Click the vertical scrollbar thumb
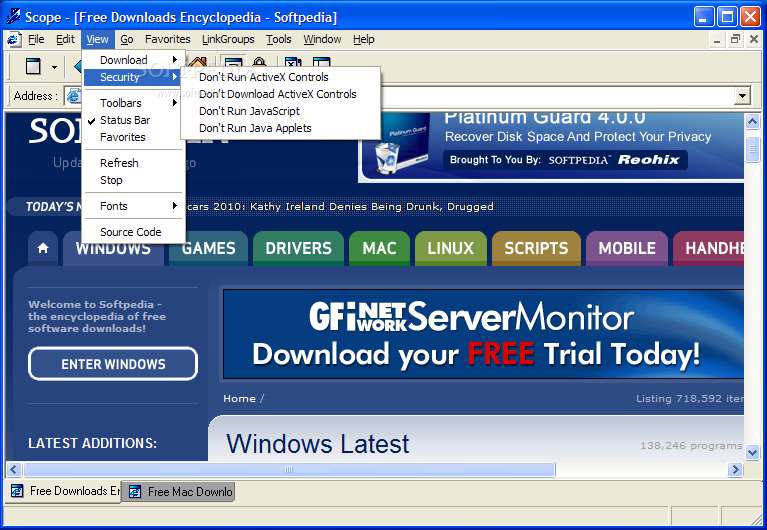Screen dimensions: 767x530 click(752, 150)
